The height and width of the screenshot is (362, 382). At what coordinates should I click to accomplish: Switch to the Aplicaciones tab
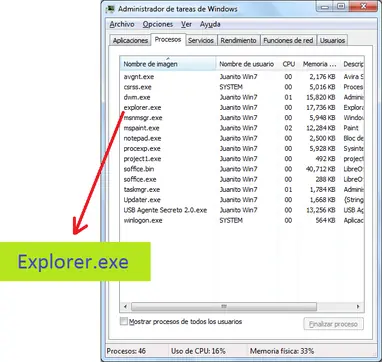tap(130, 40)
